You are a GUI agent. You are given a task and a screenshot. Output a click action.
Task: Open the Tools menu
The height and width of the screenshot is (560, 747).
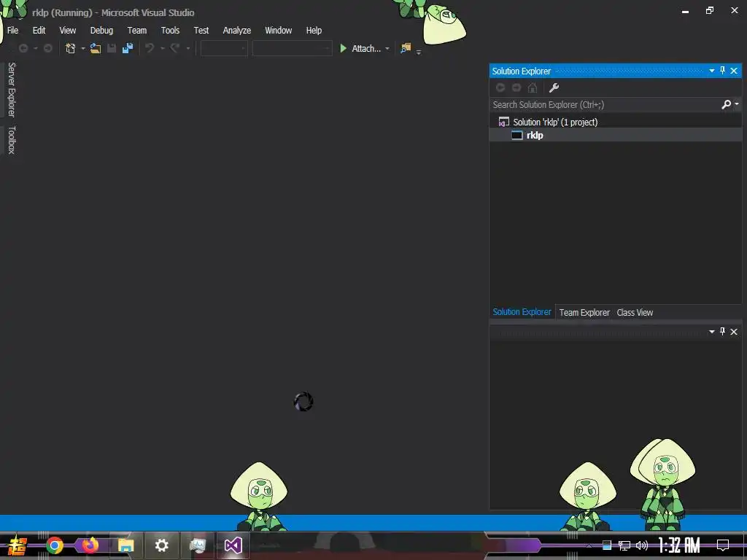click(170, 31)
